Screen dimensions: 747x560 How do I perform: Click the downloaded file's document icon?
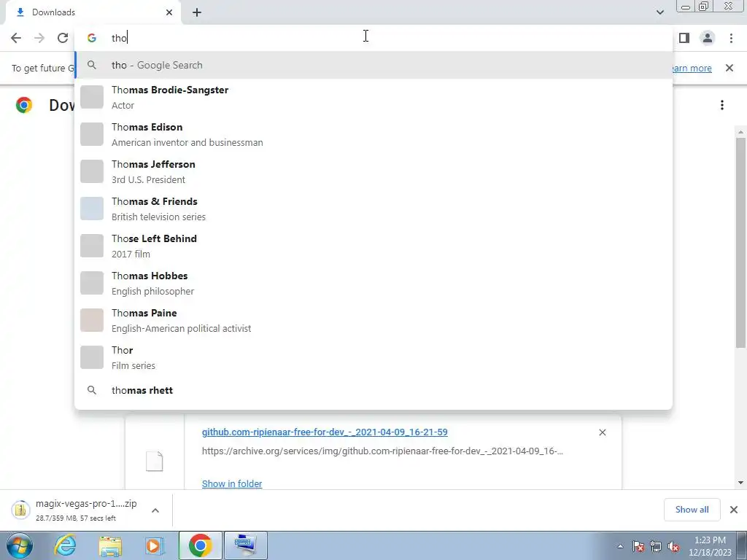pyautogui.click(x=155, y=461)
